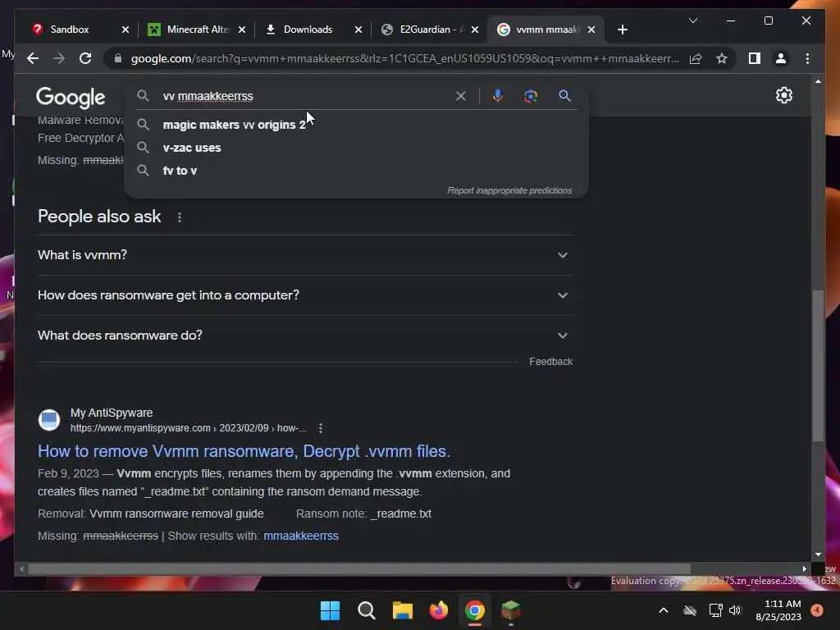Screen dimensions: 840x630
Task: Open How to remove Vvmm ransomware result
Action: (244, 451)
